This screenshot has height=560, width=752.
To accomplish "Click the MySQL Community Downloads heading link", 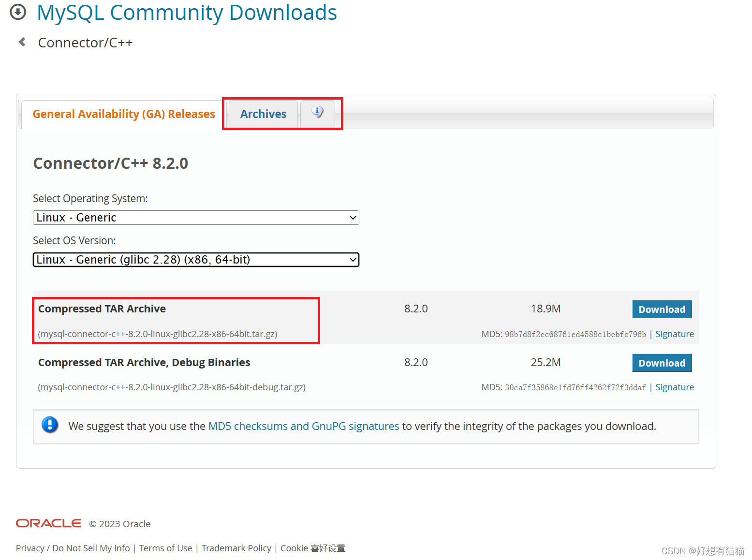I will tap(187, 13).
